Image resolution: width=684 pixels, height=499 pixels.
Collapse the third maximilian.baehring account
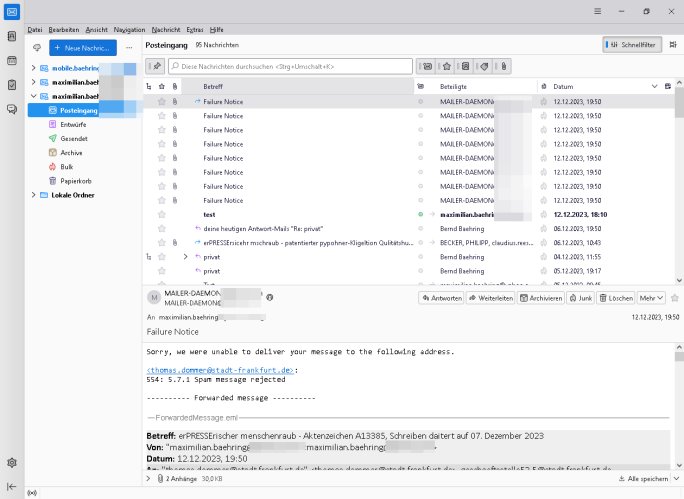pyautogui.click(x=34, y=96)
